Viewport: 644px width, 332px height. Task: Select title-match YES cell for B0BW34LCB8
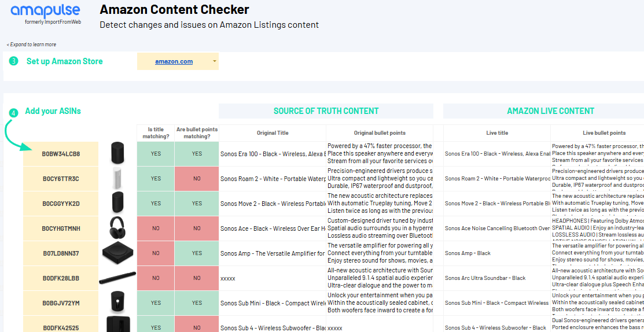156,154
